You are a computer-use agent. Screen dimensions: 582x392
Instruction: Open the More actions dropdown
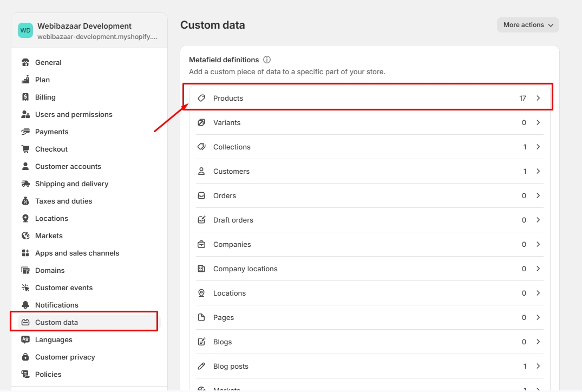(x=528, y=25)
